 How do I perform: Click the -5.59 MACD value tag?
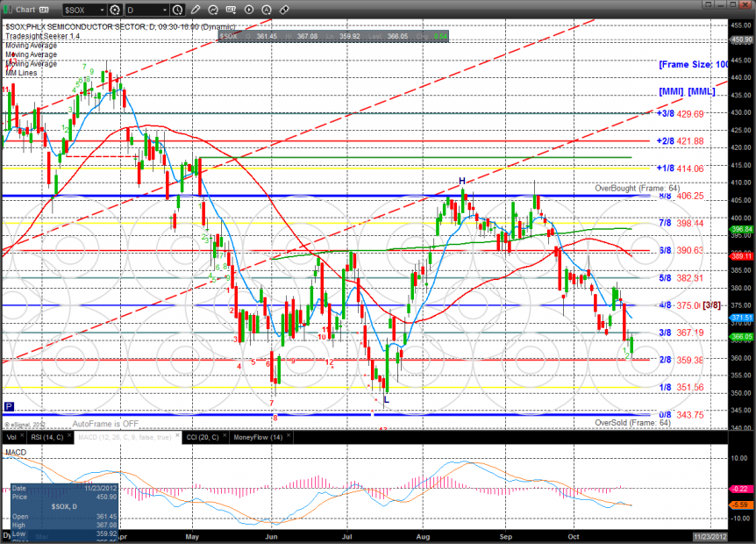[740, 505]
